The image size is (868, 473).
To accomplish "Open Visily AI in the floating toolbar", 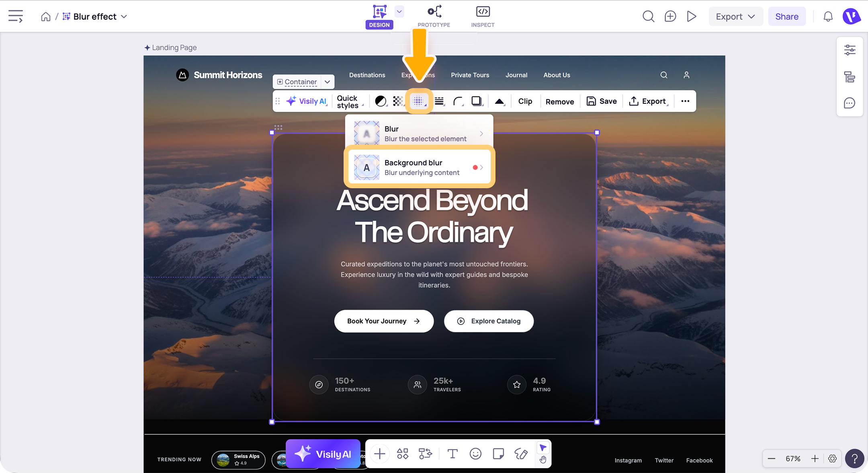I will pos(307,101).
